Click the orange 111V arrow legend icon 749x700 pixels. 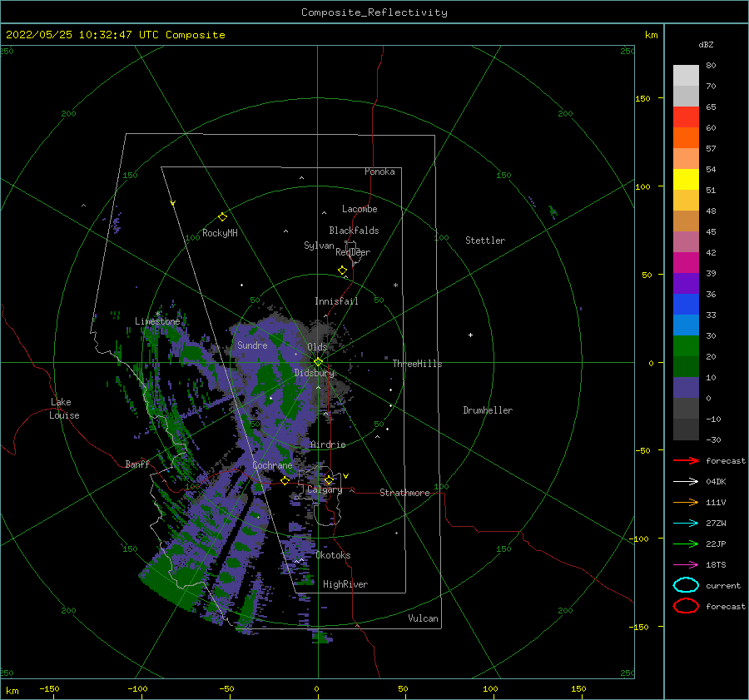tap(686, 502)
